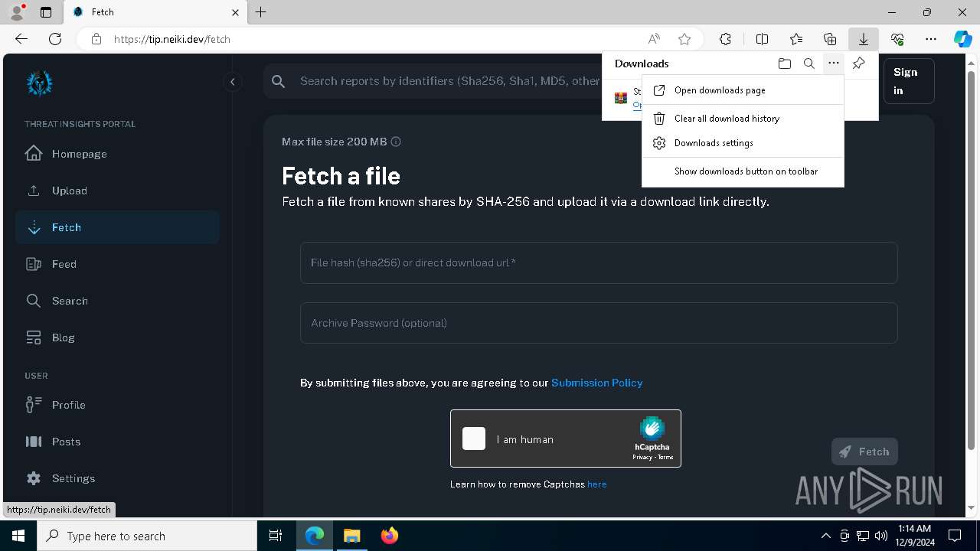Close the Fetch tab

click(235, 12)
